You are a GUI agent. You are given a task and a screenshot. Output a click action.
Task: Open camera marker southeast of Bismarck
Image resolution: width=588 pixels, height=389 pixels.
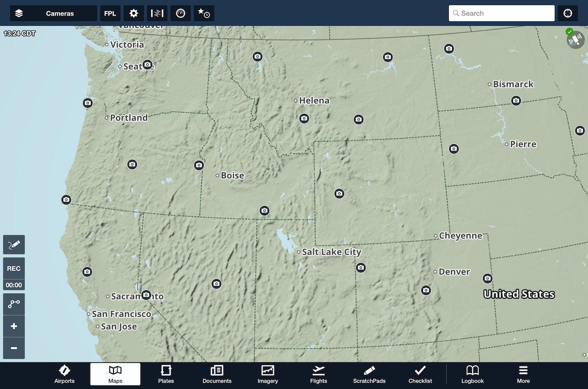(516, 101)
